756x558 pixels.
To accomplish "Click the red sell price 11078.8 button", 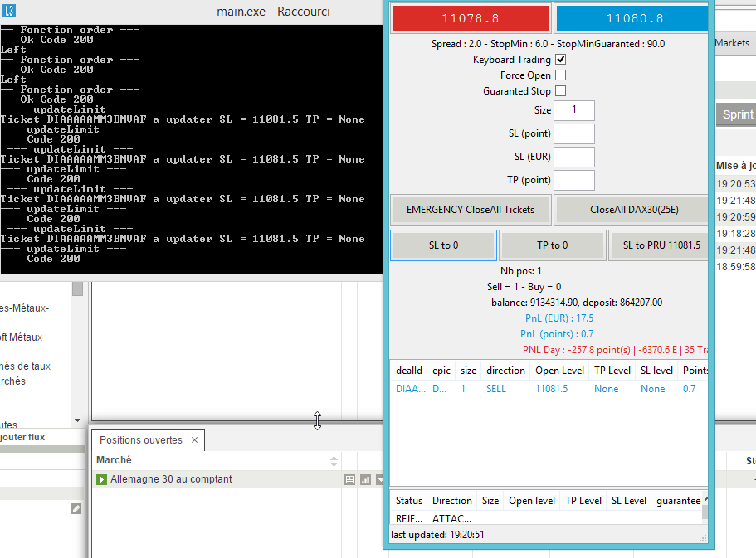I will tap(471, 18).
